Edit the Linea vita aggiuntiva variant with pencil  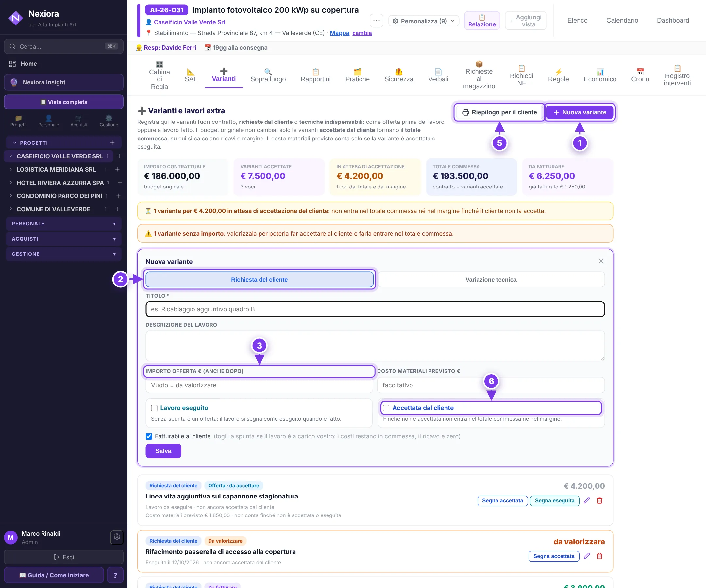coord(587,501)
